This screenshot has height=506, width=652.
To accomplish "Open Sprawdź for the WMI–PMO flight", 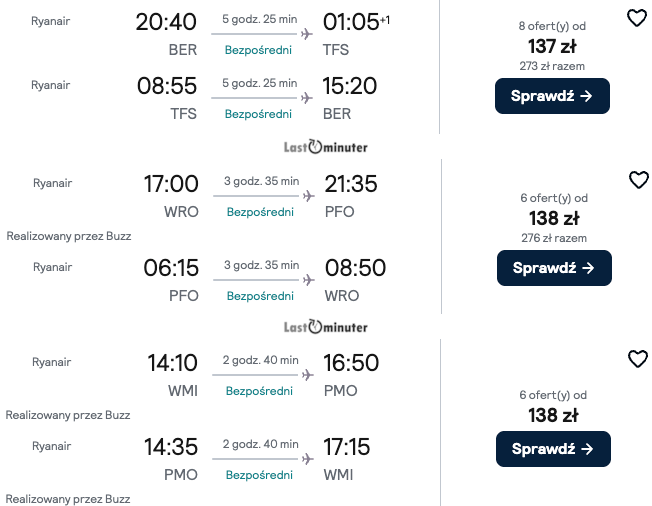I will pos(553,449).
